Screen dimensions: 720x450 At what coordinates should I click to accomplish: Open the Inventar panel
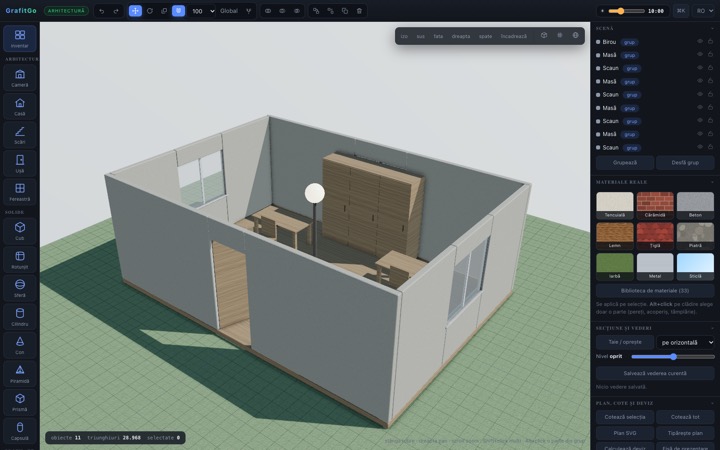(20, 39)
